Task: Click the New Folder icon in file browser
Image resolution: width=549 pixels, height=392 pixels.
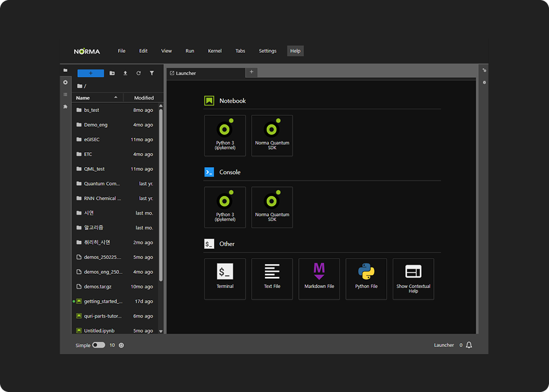Action: point(113,73)
